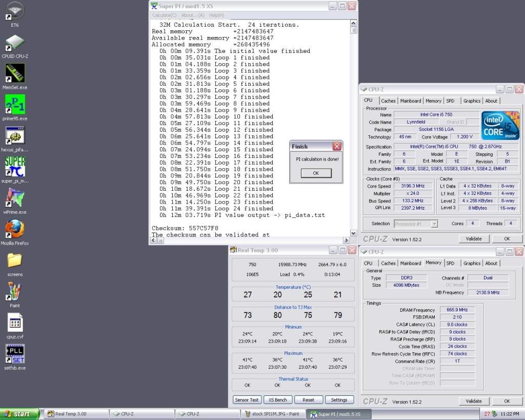Screen dimensions: 525x420
Task: Open cpuz.cvf file icon
Action: click(15, 326)
